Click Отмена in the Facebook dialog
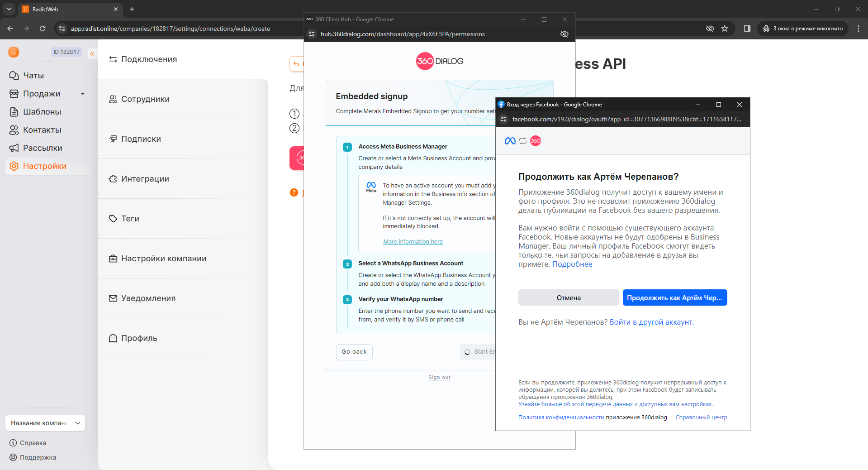The image size is (868, 470). point(569,297)
